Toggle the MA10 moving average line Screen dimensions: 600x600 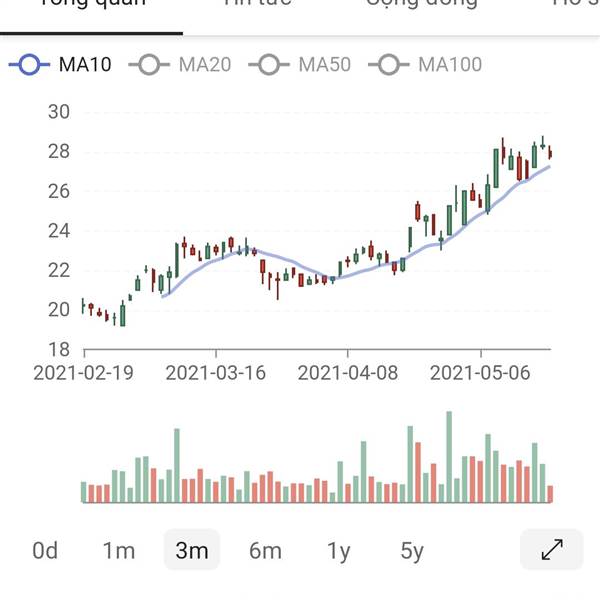(60, 64)
